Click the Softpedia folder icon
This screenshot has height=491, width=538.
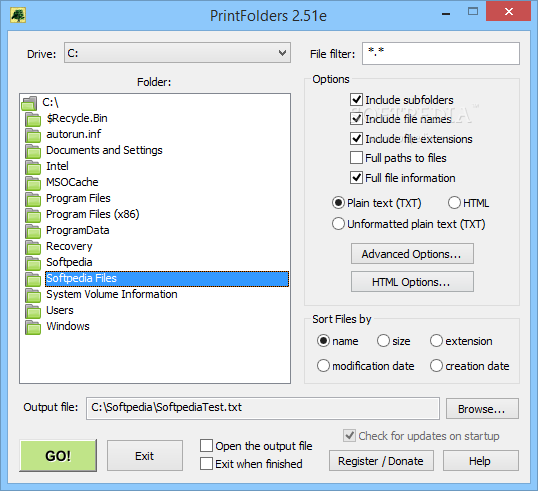click(33, 263)
